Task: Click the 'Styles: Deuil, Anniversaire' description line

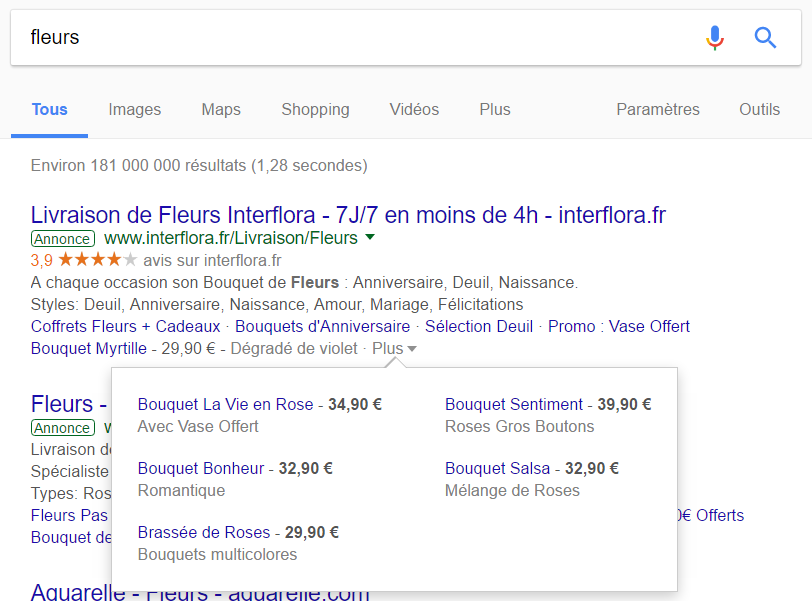Action: [277, 304]
